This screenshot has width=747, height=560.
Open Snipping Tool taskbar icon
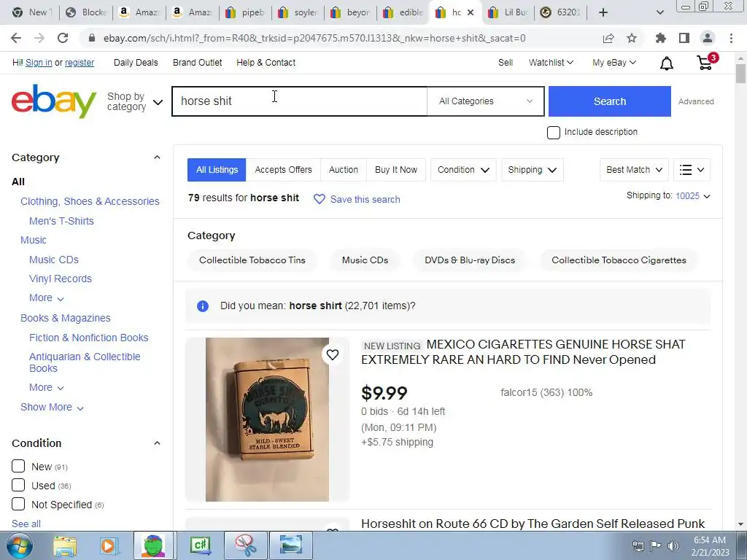[x=246, y=545]
